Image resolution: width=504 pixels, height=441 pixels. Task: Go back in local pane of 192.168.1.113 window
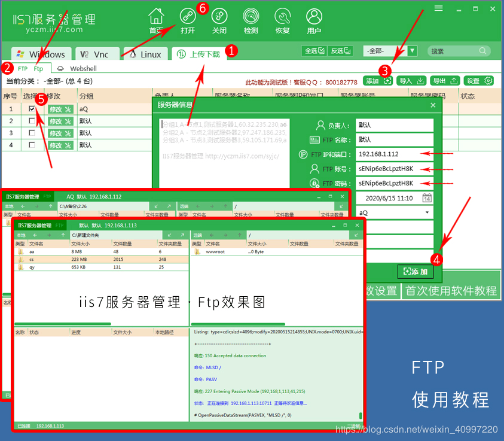(x=35, y=235)
